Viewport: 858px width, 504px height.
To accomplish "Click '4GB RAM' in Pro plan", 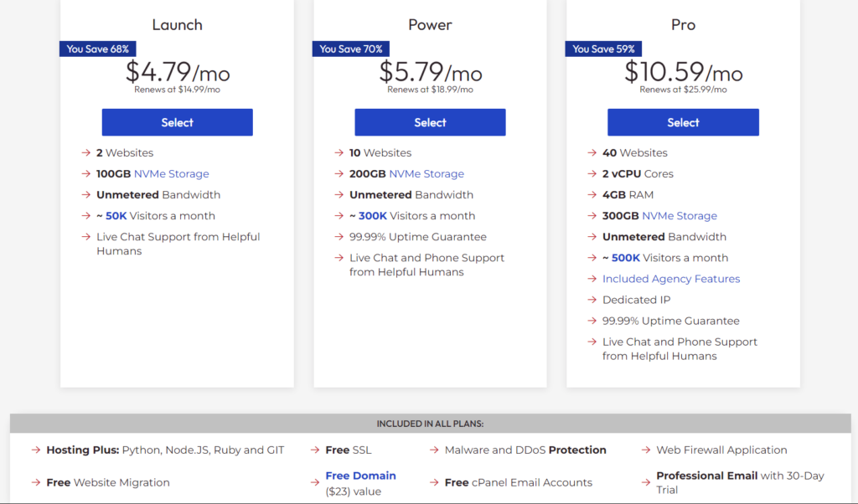I will click(628, 194).
